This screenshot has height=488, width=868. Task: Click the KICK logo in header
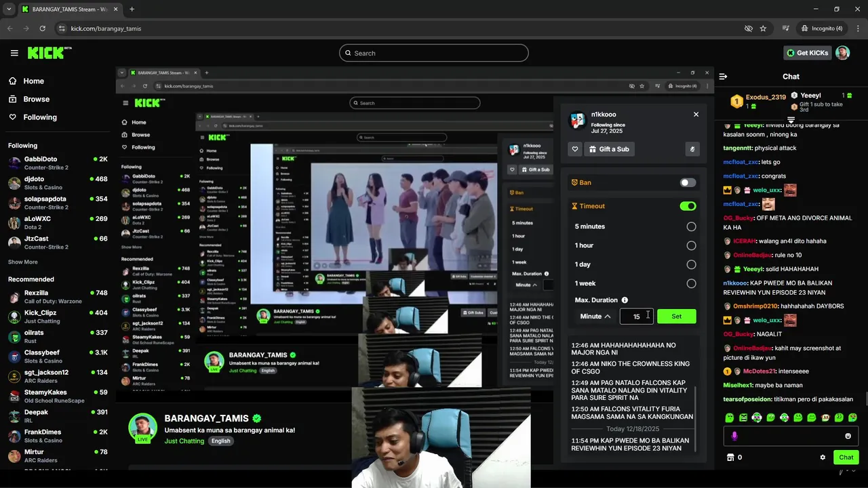click(50, 53)
